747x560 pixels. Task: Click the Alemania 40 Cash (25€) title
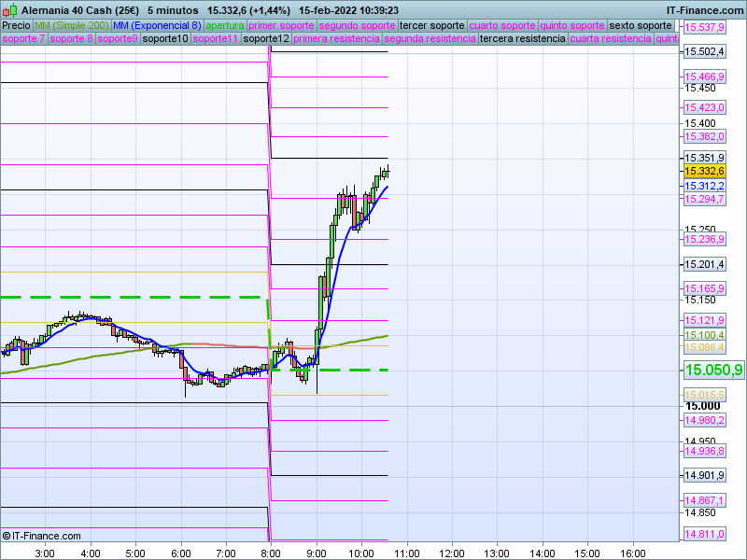80,10
